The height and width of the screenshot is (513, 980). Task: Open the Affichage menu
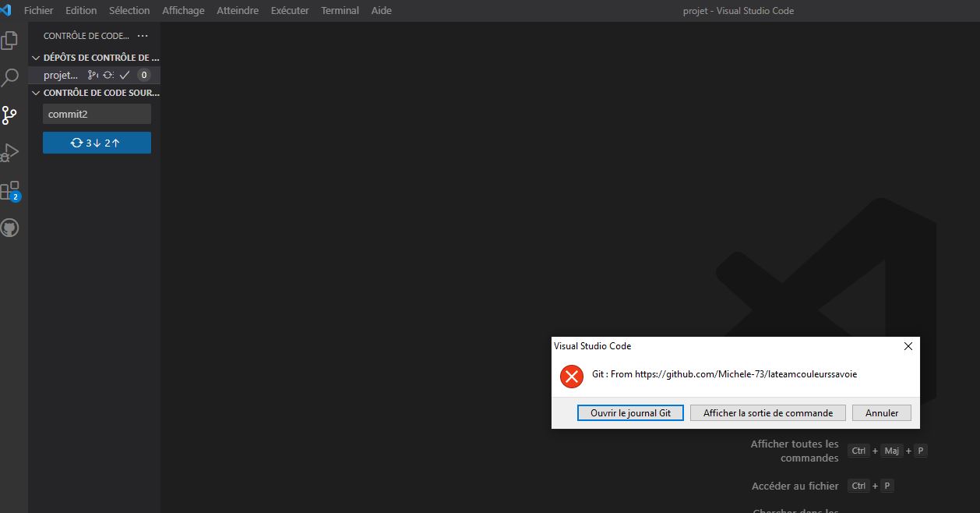coord(183,11)
